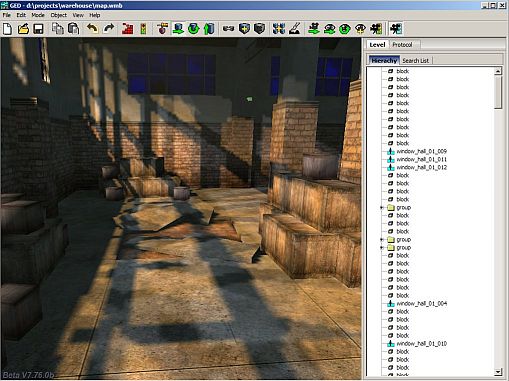The width and height of the screenshot is (509, 381).
Task: Select window_hall_01_004 tree entry
Action: pos(421,304)
